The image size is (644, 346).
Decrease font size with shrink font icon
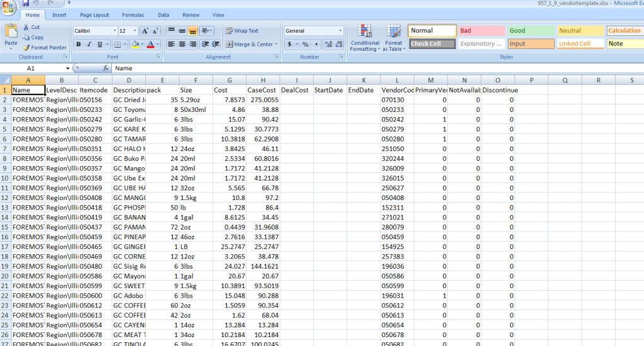155,31
